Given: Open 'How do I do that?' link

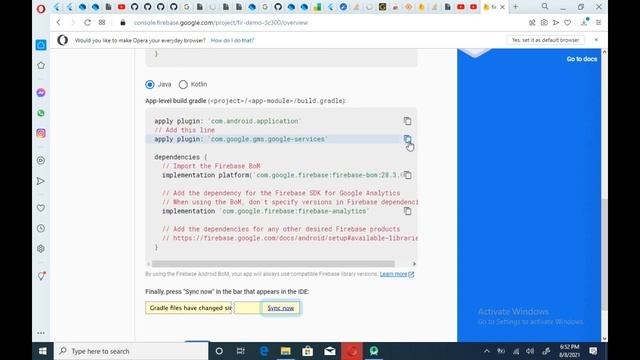Looking at the screenshot, I should [232, 40].
